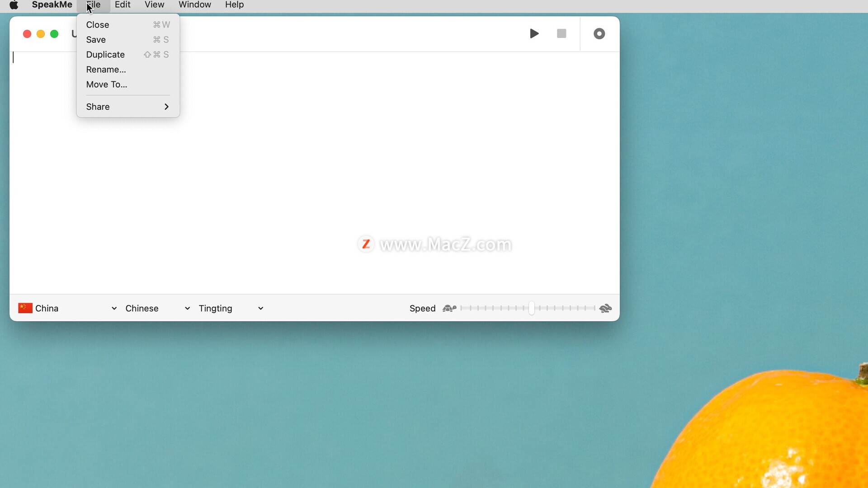The width and height of the screenshot is (868, 488).
Task: Stop playback with the square Stop button
Action: point(561,33)
